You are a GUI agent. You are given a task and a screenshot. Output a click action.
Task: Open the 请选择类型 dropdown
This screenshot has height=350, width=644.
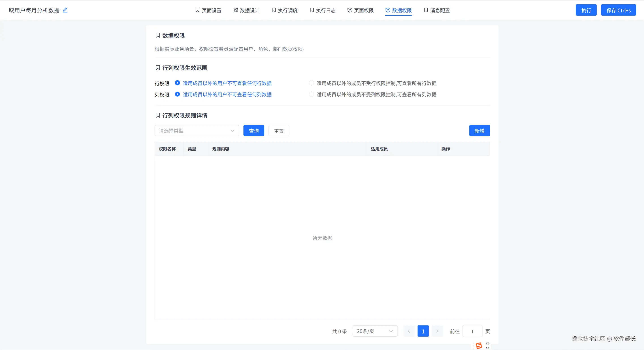pyautogui.click(x=197, y=131)
